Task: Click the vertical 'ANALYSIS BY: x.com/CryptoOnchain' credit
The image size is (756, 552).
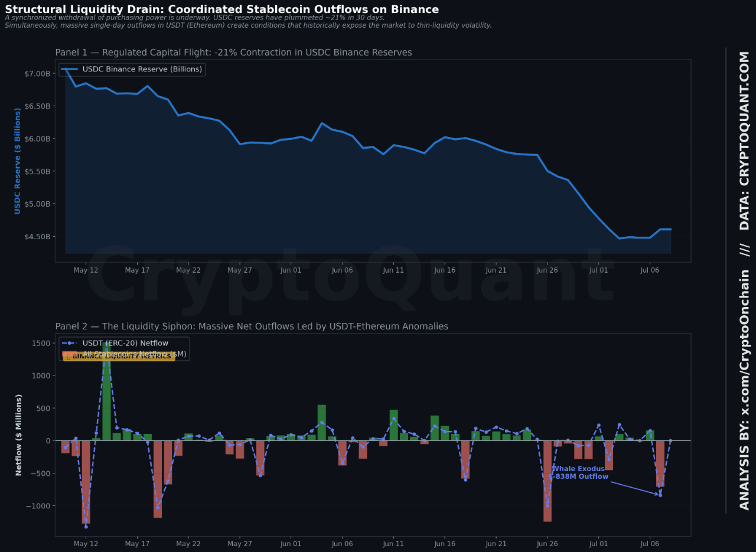Action: coord(745,390)
